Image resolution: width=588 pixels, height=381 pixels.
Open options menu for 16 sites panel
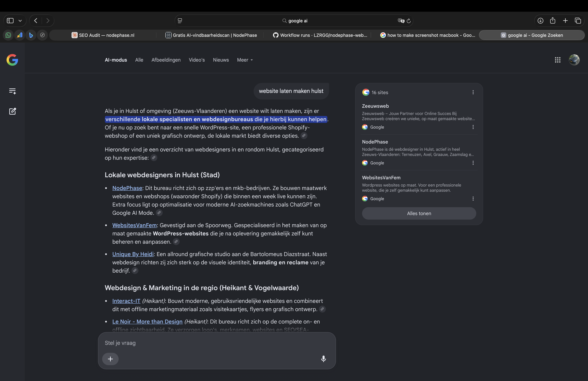(473, 92)
